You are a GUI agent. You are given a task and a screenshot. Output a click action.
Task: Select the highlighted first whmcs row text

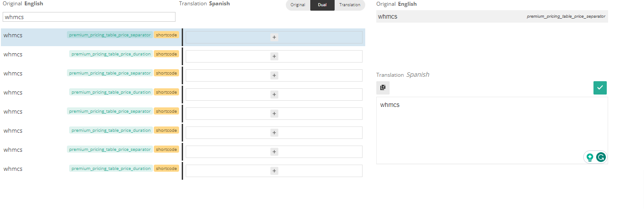pyautogui.click(x=13, y=35)
